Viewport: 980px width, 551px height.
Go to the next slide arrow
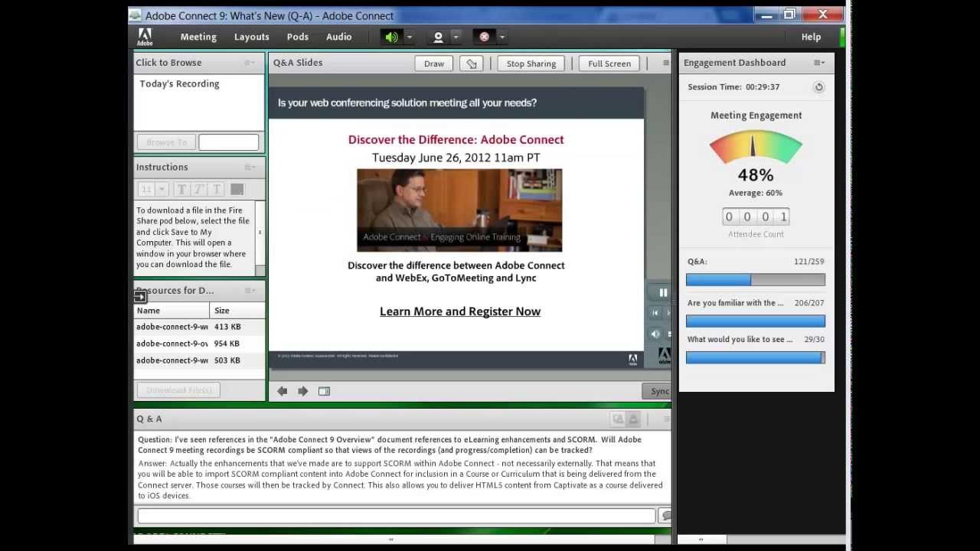(302, 391)
